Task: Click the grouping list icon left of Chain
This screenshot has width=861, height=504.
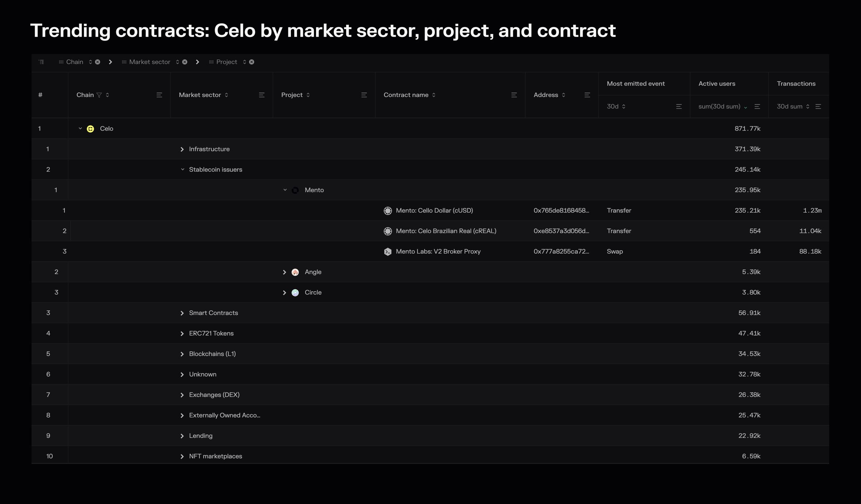Action: 42,62
